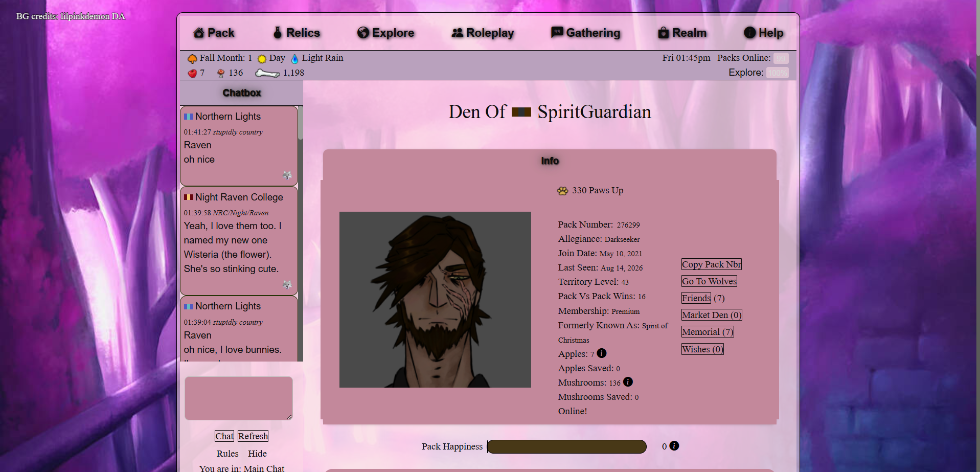The width and height of the screenshot is (980, 472).
Task: Click SpiritGuardian's profile portrait
Action: tap(435, 300)
